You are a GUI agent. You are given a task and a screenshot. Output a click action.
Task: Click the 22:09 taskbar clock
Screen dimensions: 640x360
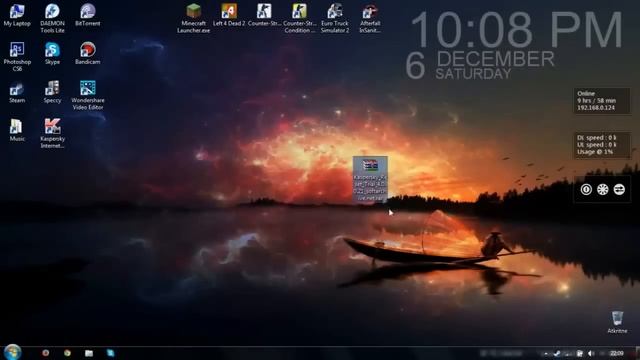click(x=616, y=353)
